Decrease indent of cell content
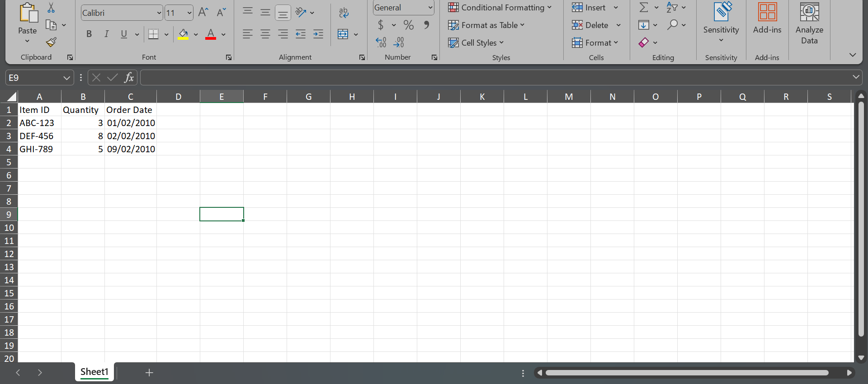868x384 pixels. click(x=301, y=34)
